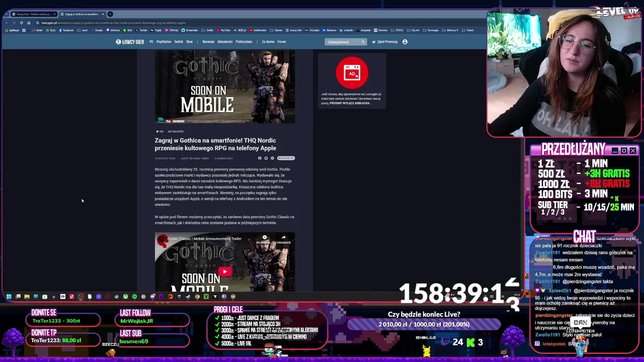Expand the work bookmark folder
The image size is (644, 362).
point(83,30)
